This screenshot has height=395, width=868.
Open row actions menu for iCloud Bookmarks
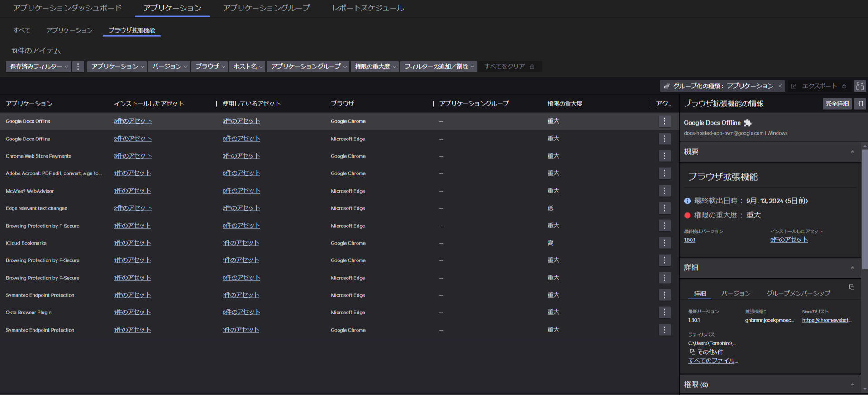(664, 243)
